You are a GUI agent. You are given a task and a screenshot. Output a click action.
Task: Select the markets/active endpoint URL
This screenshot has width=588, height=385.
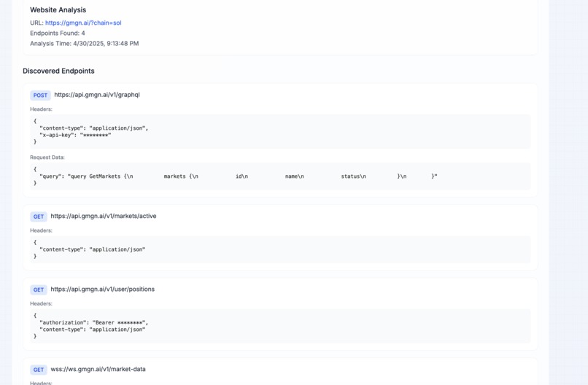click(104, 216)
